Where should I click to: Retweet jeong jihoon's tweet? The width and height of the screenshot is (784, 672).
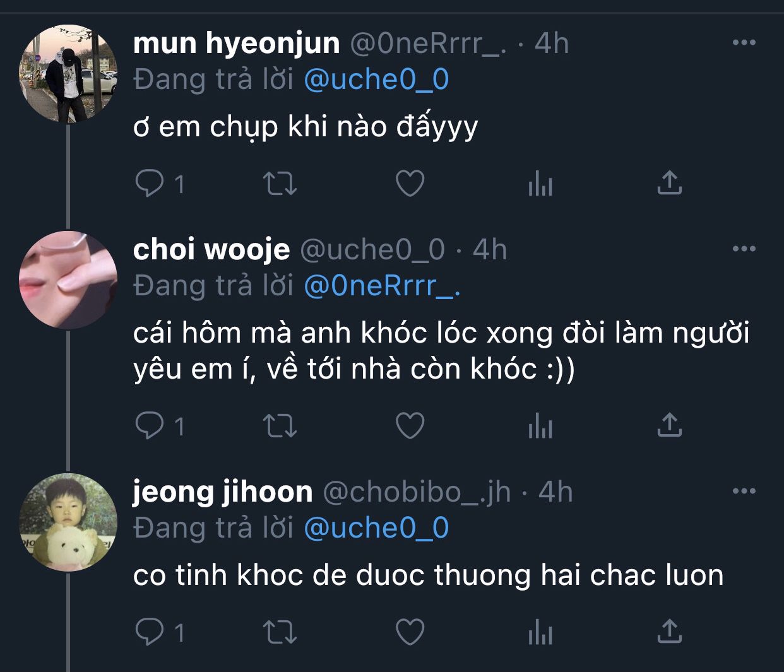[280, 632]
